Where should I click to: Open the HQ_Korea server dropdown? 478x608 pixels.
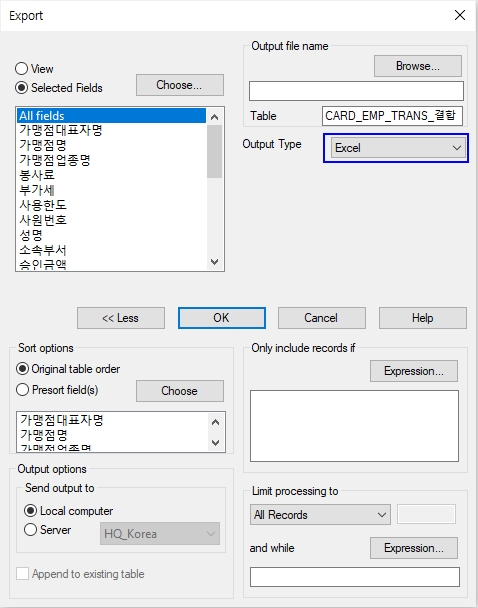(x=160, y=534)
